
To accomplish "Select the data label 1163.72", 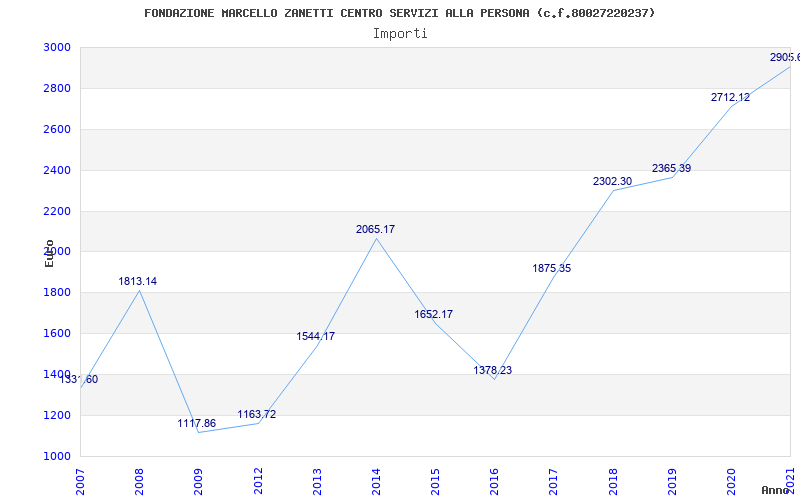I will (257, 414).
